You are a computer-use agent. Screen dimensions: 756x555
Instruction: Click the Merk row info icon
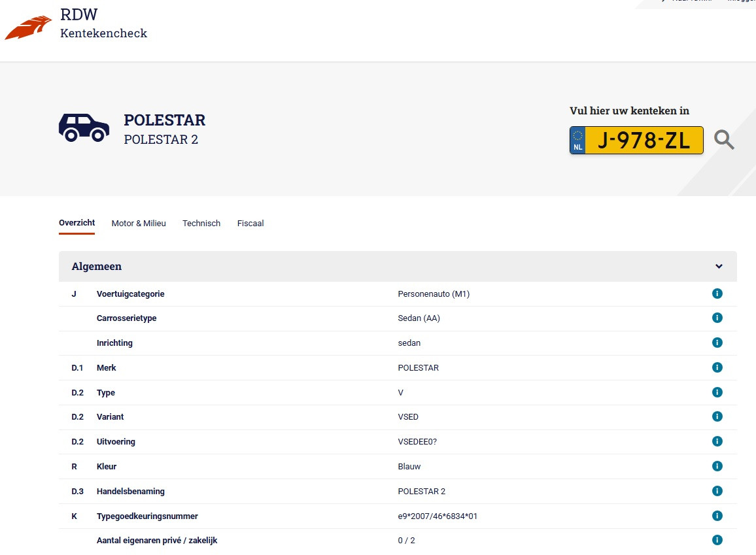tap(717, 367)
